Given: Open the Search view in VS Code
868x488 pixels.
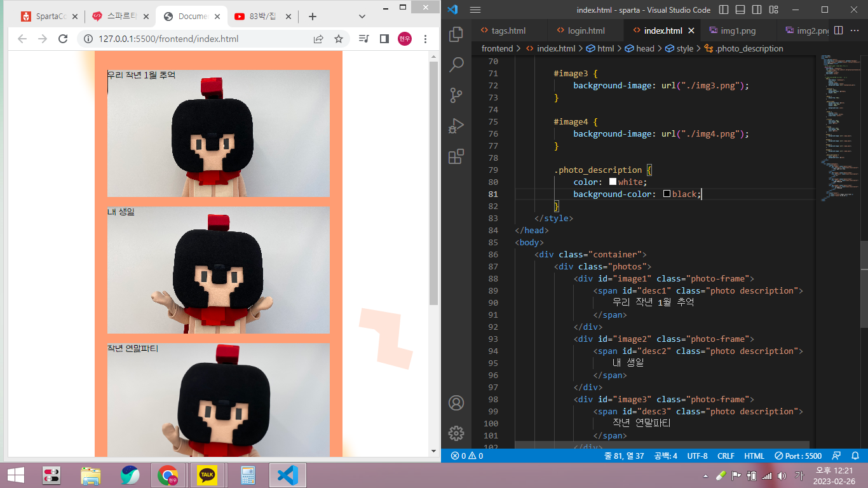Looking at the screenshot, I should click(456, 65).
